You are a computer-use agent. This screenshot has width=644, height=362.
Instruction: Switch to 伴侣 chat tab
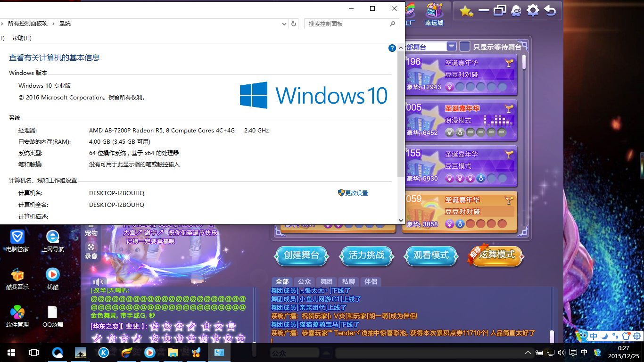click(371, 281)
